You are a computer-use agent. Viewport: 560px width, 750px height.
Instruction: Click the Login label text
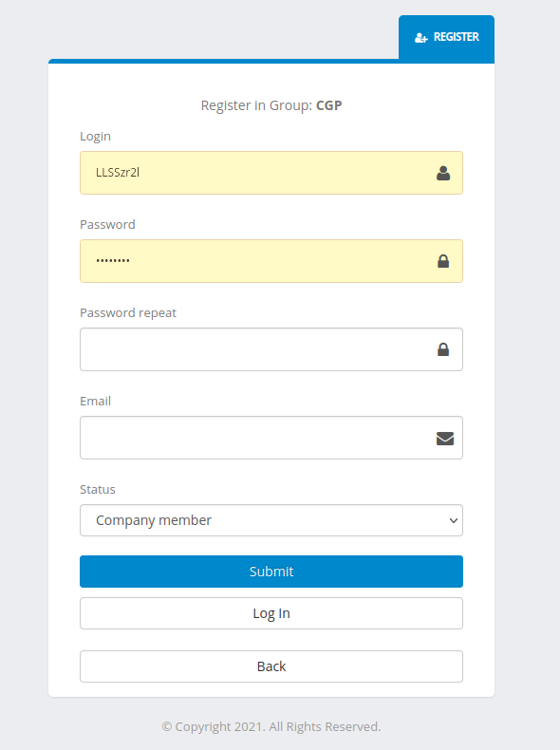(95, 137)
